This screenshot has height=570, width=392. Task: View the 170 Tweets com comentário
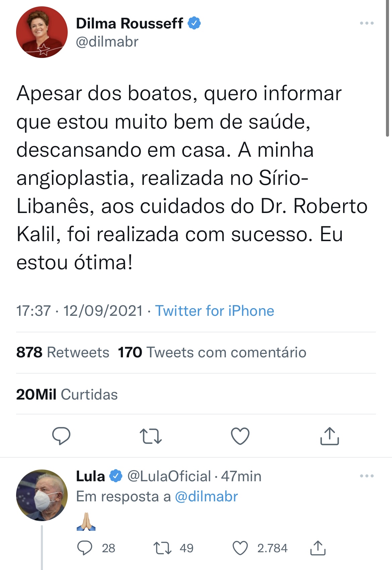tap(212, 352)
